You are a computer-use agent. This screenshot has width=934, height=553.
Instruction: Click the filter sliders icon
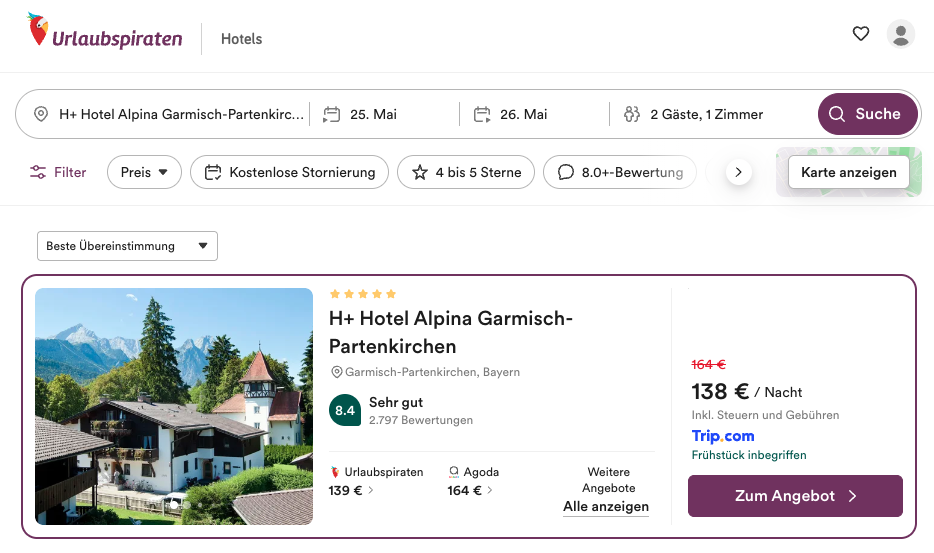pyautogui.click(x=38, y=172)
